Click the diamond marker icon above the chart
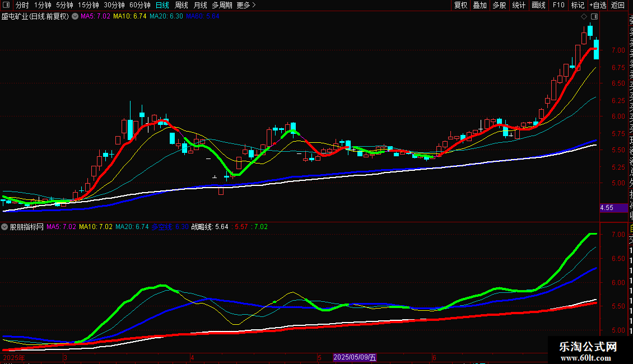This screenshot has width=633, height=364. 584,17
